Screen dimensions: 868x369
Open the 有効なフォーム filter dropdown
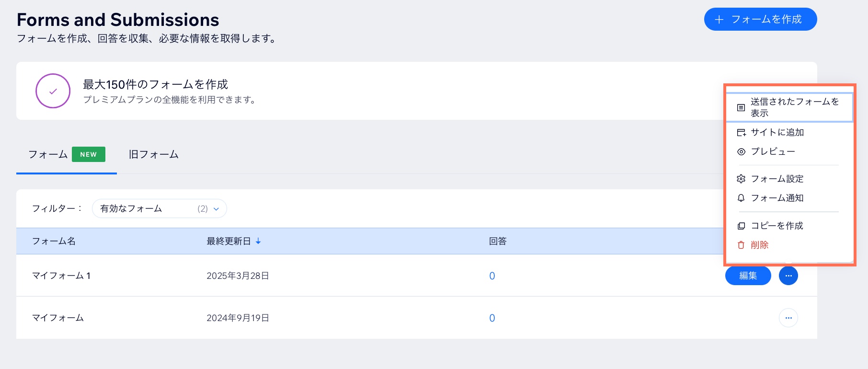click(x=159, y=208)
